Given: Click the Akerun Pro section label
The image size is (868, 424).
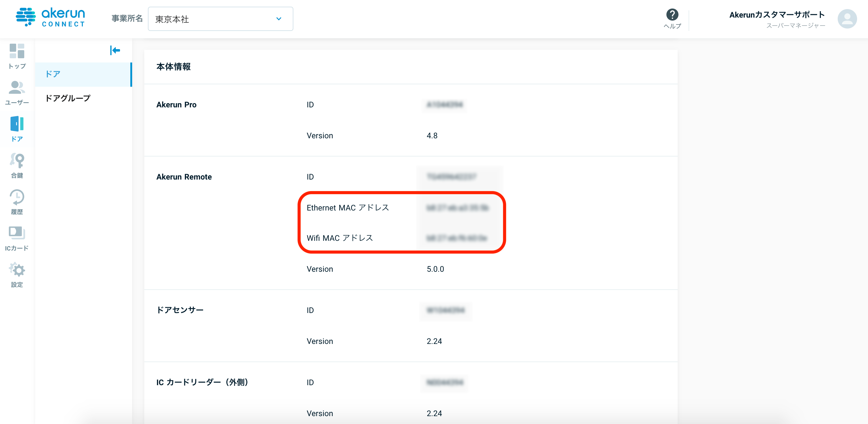Looking at the screenshot, I should coord(176,105).
